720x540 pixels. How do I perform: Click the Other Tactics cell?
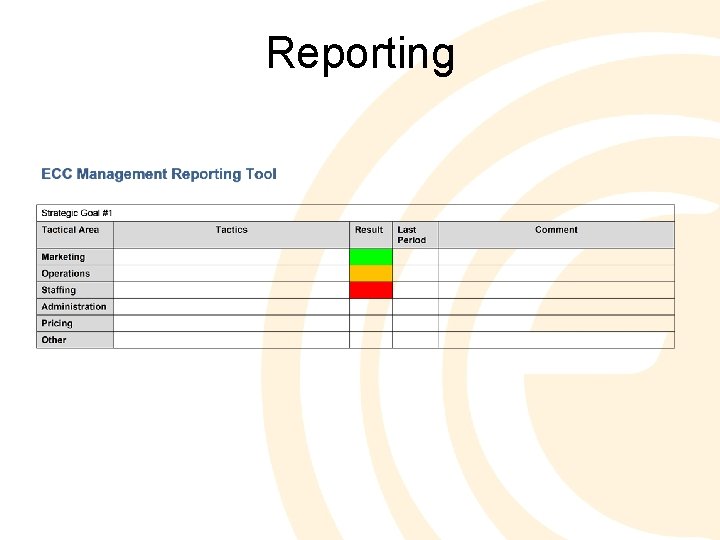(x=231, y=340)
